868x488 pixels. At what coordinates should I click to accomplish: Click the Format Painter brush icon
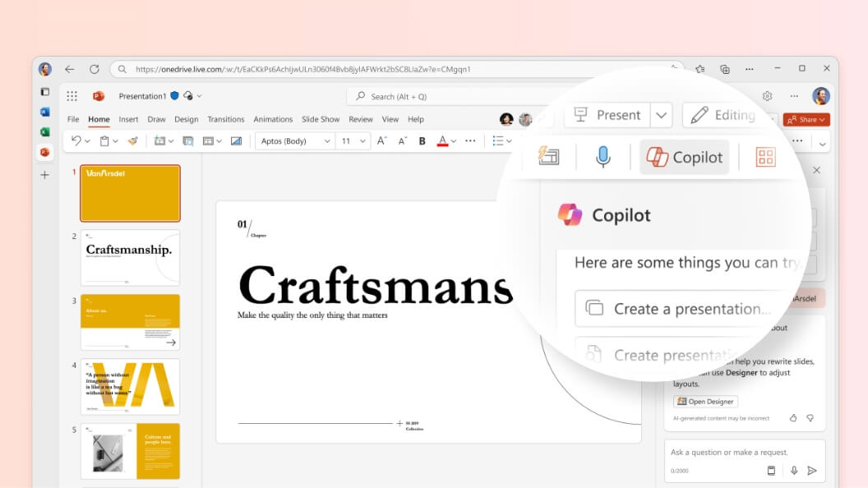tap(132, 141)
